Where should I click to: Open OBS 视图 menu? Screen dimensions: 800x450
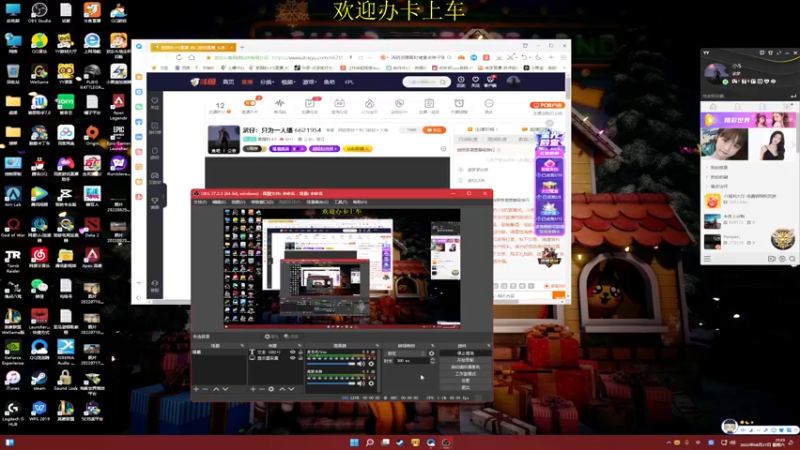point(238,203)
